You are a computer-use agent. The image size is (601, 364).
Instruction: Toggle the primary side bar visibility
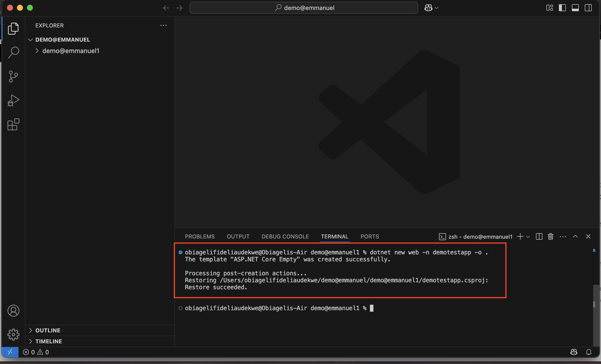562,8
